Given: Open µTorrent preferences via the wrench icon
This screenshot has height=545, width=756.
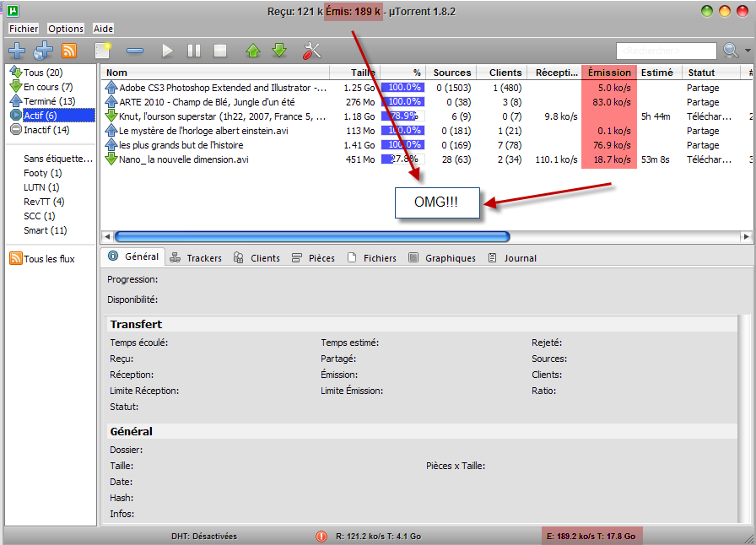Looking at the screenshot, I should [x=310, y=51].
